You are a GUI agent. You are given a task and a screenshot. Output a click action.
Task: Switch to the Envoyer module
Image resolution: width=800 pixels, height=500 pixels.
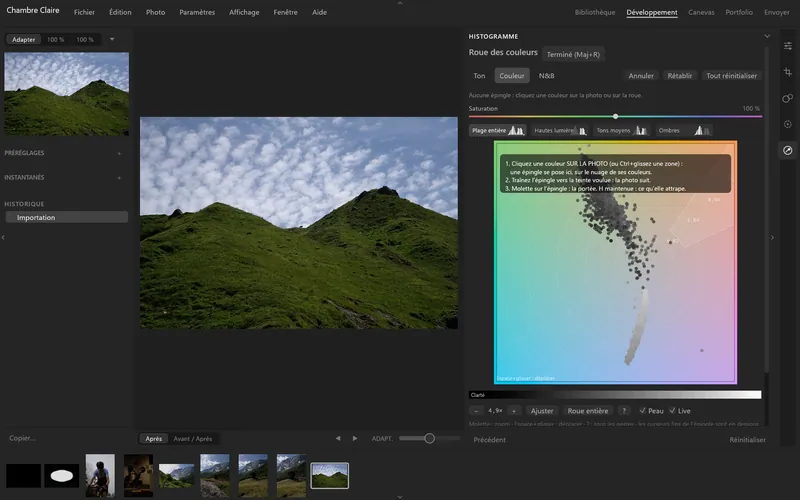[x=777, y=12]
